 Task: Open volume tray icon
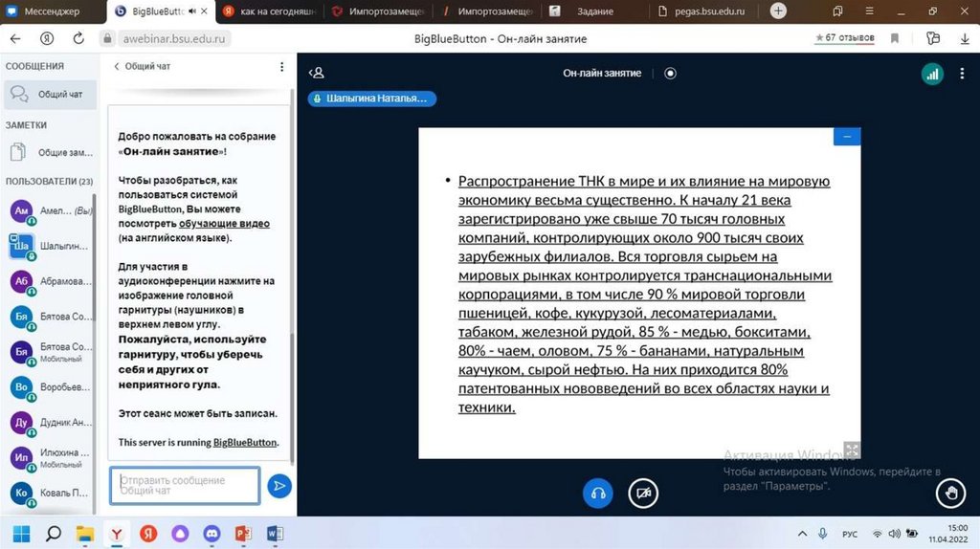pos(895,534)
